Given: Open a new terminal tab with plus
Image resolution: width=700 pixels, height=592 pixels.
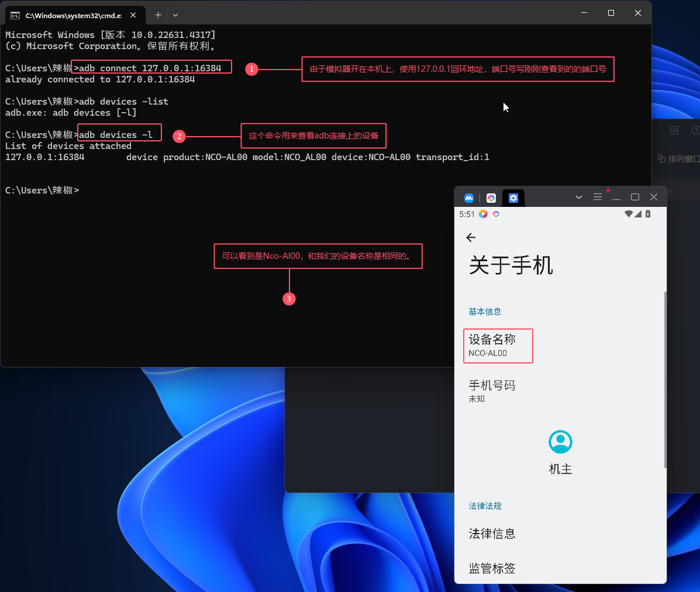Looking at the screenshot, I should tap(158, 15).
